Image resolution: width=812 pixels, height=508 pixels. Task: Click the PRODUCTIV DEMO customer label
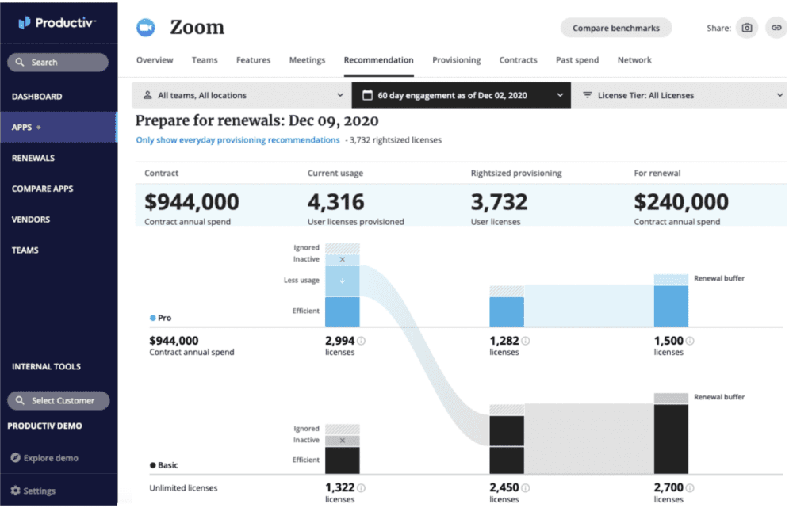click(x=44, y=426)
